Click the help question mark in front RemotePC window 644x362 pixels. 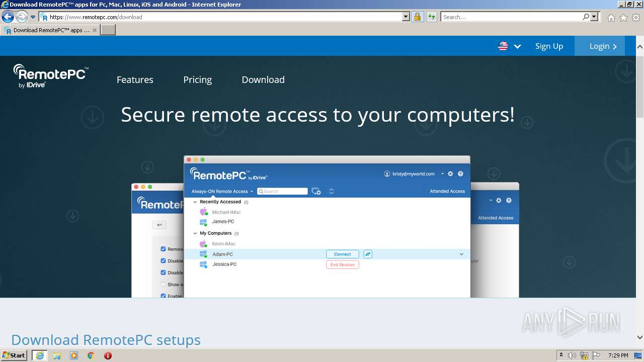pyautogui.click(x=460, y=174)
